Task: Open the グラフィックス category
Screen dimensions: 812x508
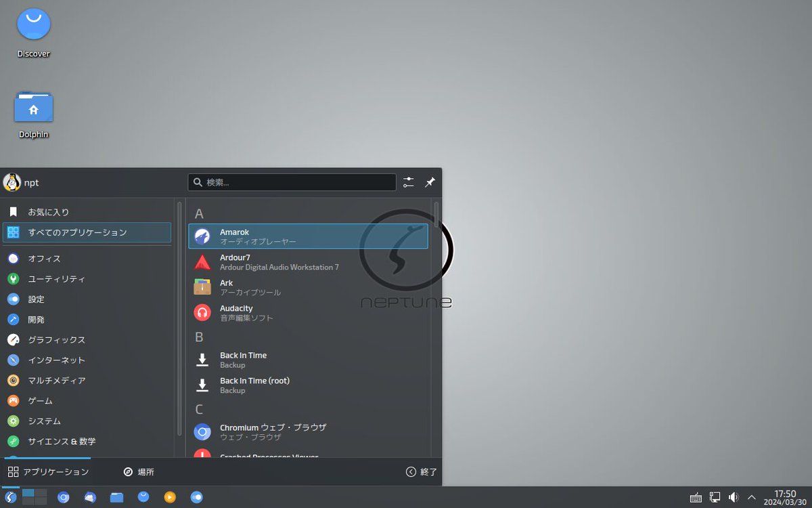Action: click(x=87, y=340)
